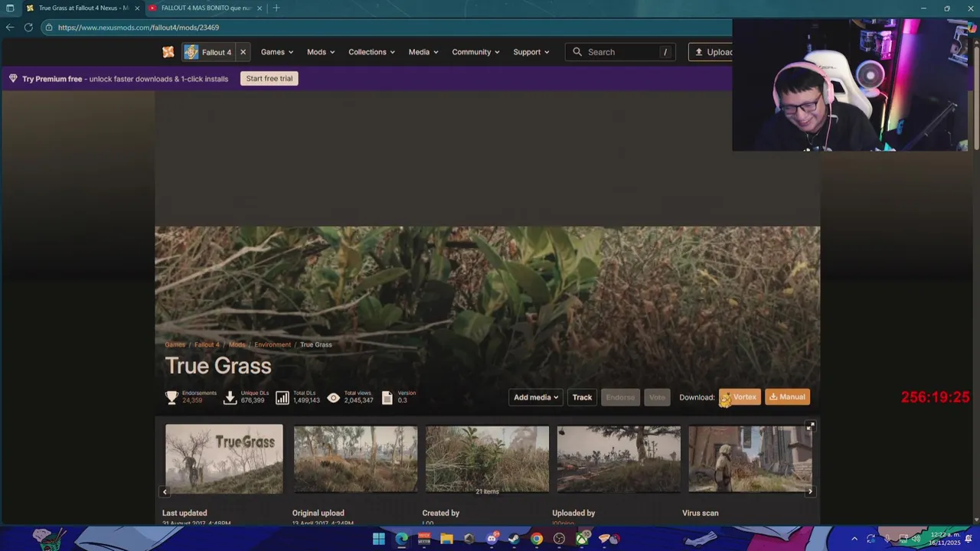Expand the Mods menu
Viewport: 980px width, 551px height.
pyautogui.click(x=321, y=52)
